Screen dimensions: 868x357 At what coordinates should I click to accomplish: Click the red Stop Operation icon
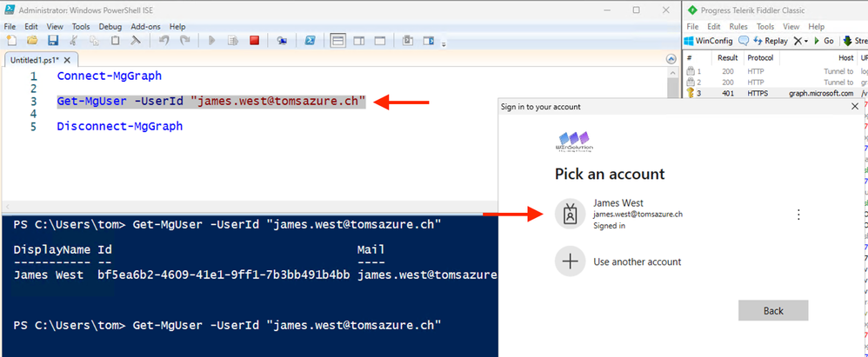pyautogui.click(x=254, y=40)
